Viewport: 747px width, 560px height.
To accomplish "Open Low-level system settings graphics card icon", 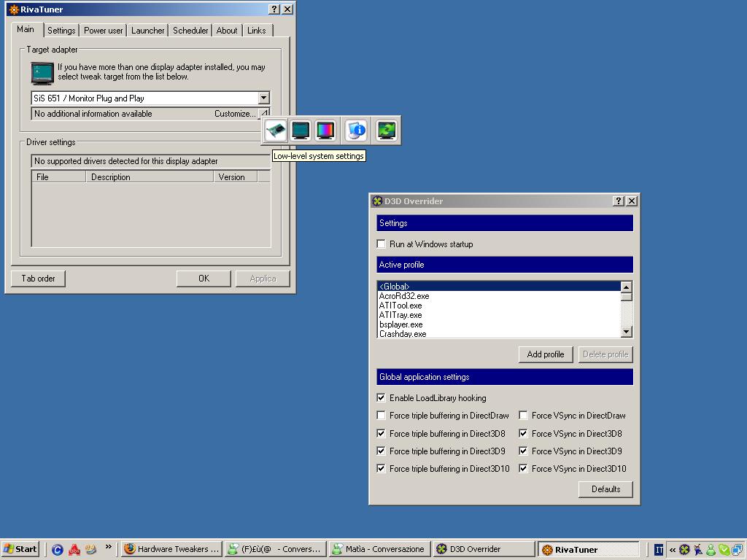I will click(275, 130).
